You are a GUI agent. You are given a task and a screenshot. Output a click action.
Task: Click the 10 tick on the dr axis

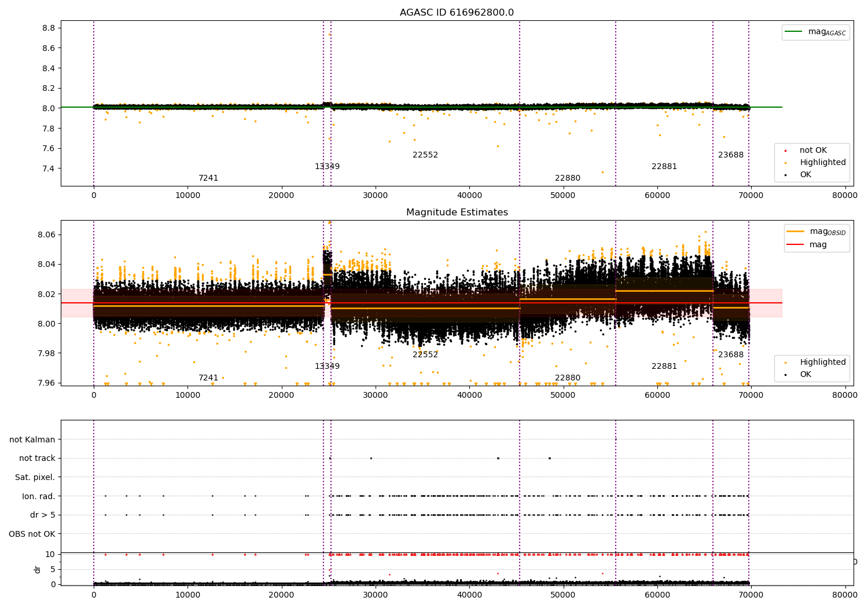50,554
